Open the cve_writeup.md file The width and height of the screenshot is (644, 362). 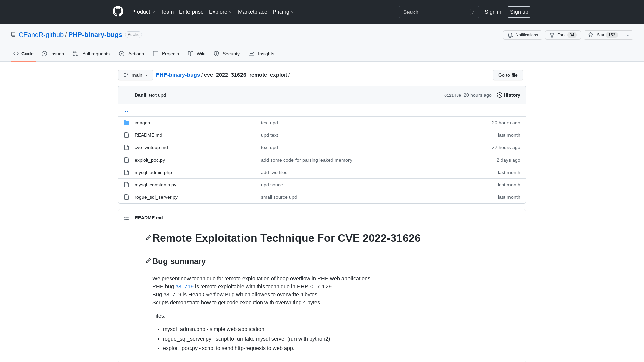pyautogui.click(x=151, y=147)
